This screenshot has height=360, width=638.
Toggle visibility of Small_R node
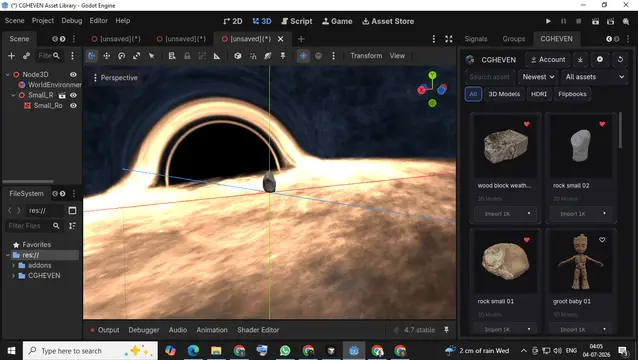[73, 95]
